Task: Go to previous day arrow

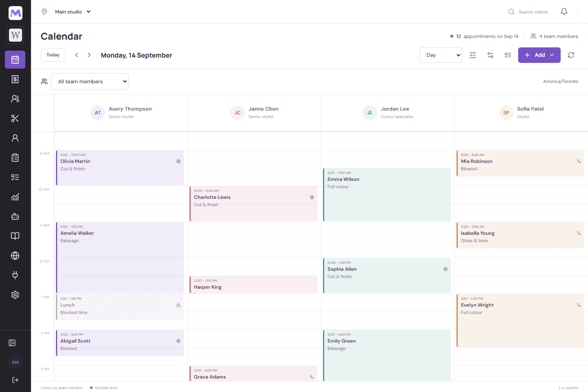Action: [x=76, y=55]
